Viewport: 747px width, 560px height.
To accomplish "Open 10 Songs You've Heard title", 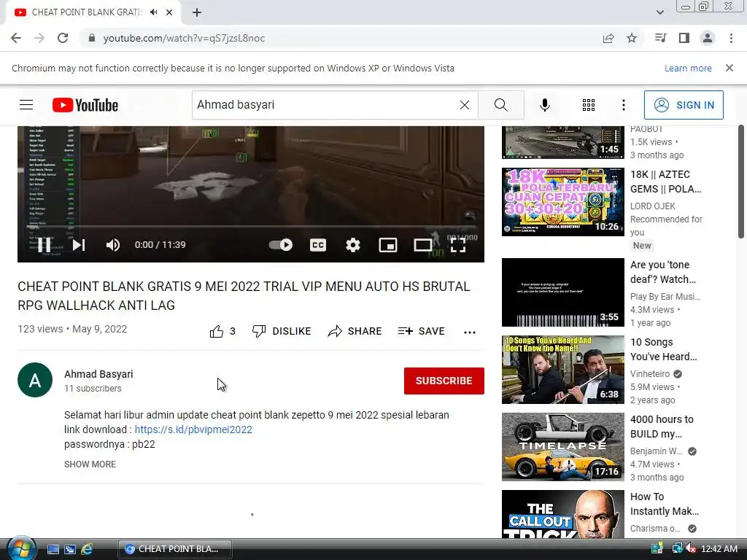I will [664, 349].
